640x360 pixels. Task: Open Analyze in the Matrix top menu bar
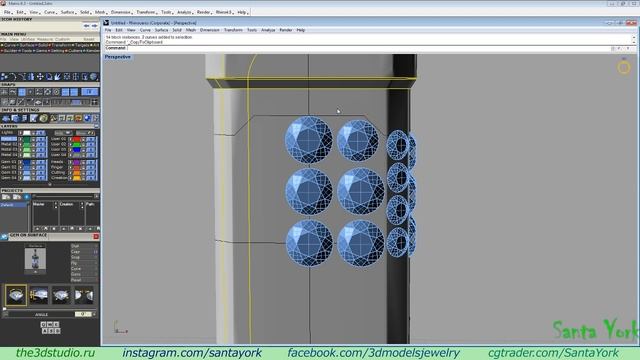tap(184, 12)
